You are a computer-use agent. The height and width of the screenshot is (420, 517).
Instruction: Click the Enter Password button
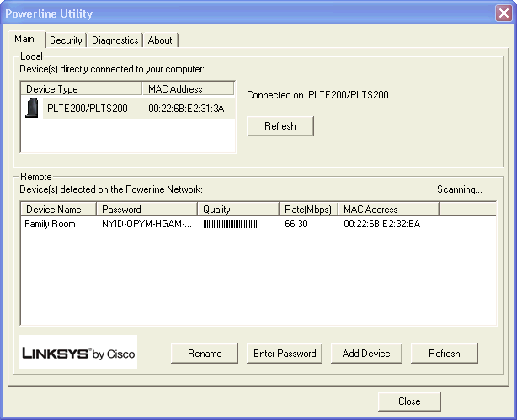coord(285,354)
